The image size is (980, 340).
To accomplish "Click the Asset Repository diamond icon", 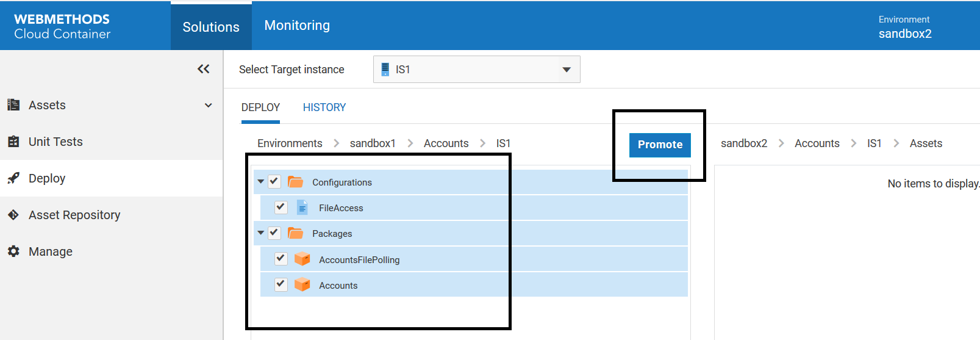I will 13,215.
